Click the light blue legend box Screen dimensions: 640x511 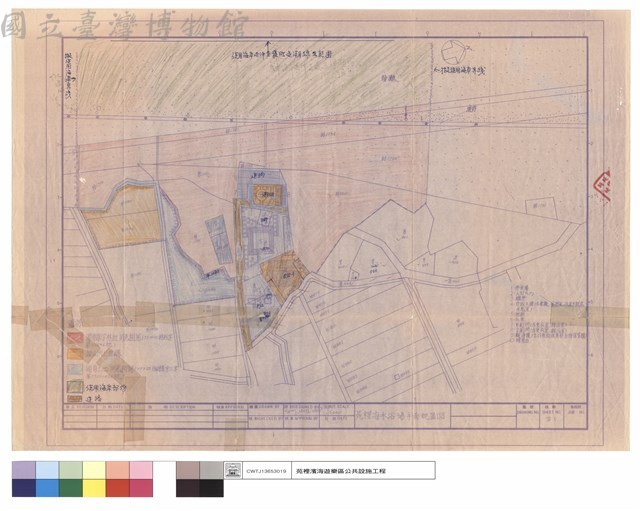(75, 369)
